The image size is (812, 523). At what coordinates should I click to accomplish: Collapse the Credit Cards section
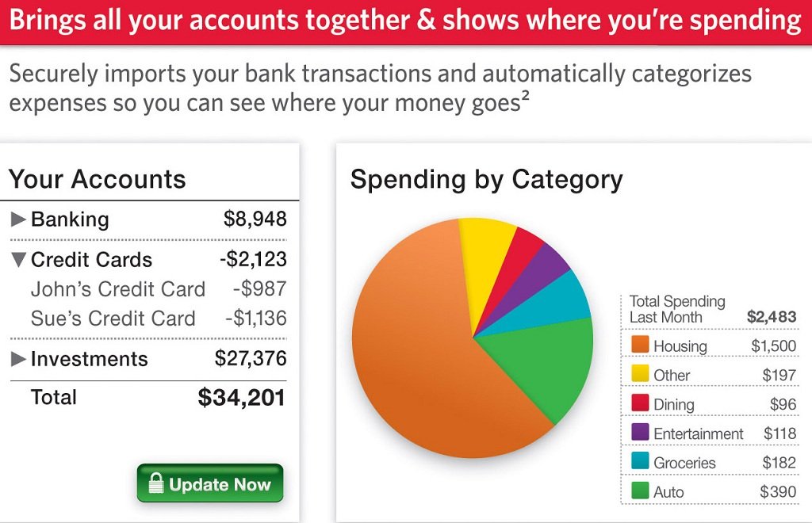(x=18, y=259)
